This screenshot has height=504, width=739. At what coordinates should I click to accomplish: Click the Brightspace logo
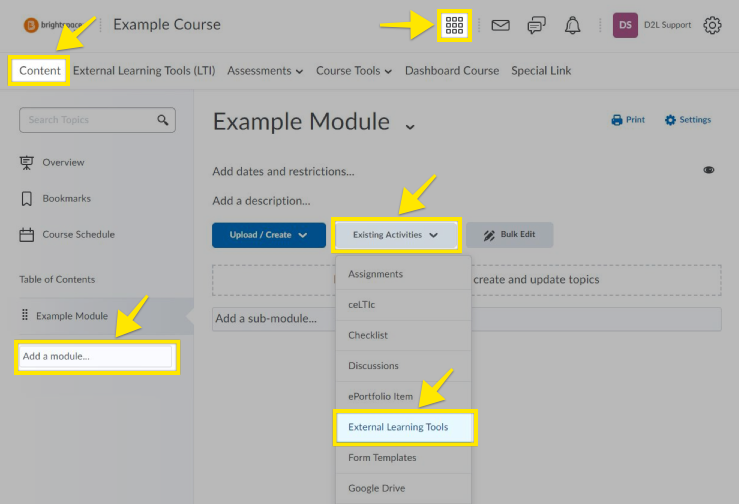point(53,25)
